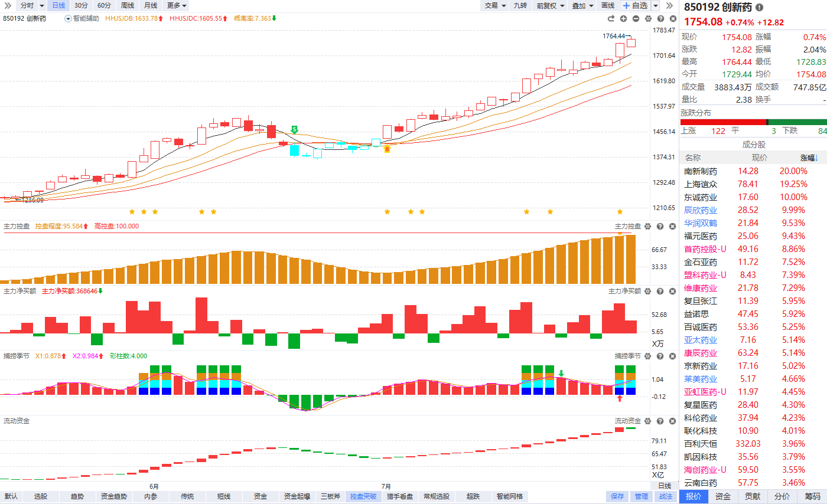
Task: Click 保存 button to save template
Action: click(617, 496)
